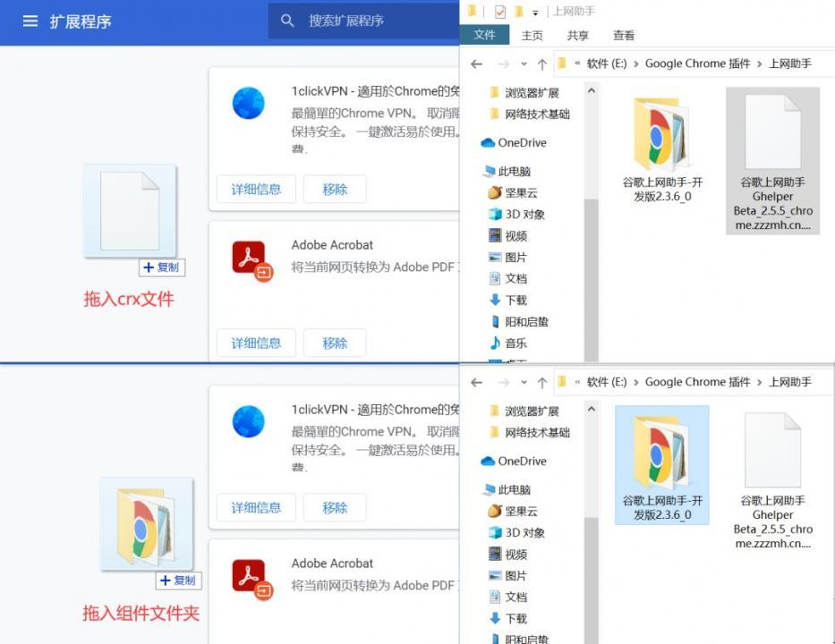Screen dimensions: 835x644
Task: Click the Adobe Acrobat icon in the lower screenshot
Action: click(x=251, y=579)
